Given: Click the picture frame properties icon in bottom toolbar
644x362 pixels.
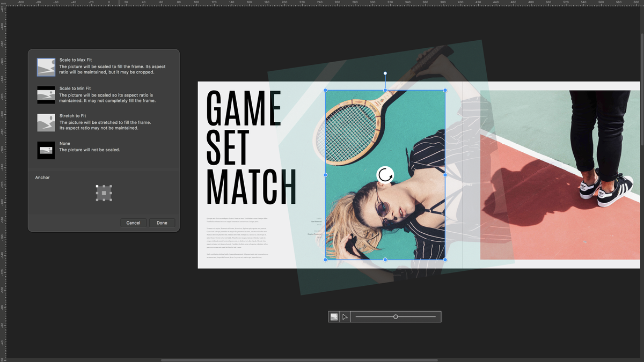Looking at the screenshot, I should click(x=333, y=316).
